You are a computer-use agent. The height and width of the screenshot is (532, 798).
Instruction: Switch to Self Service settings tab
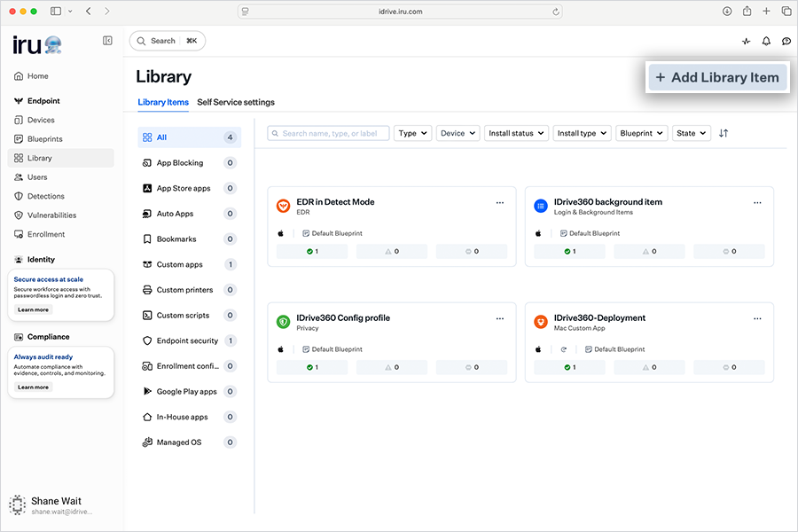(236, 102)
